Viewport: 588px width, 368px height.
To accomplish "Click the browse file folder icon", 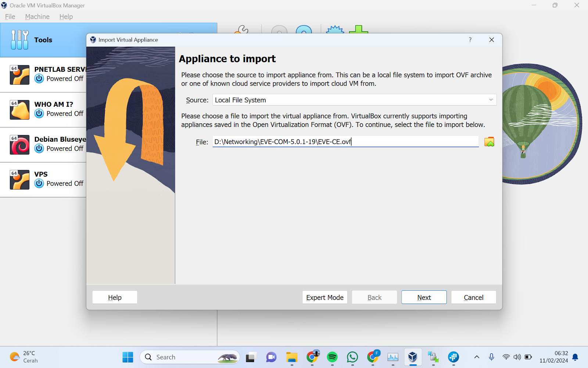I will click(x=489, y=142).
